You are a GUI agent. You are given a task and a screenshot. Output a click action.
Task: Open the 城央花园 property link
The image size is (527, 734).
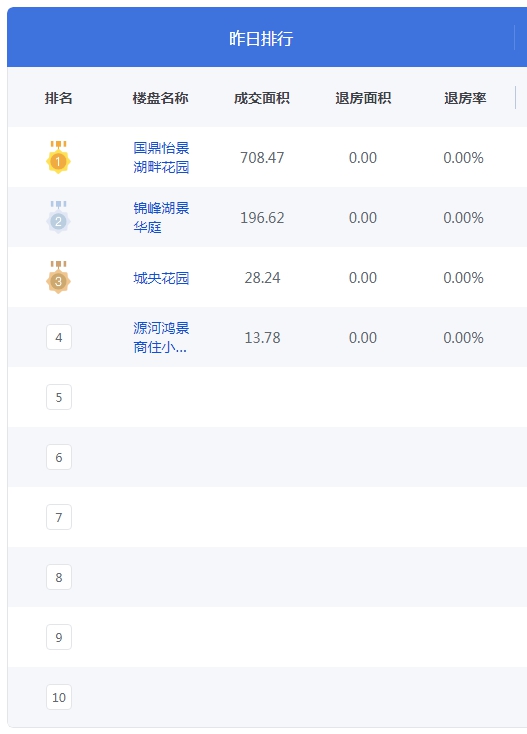[161, 278]
